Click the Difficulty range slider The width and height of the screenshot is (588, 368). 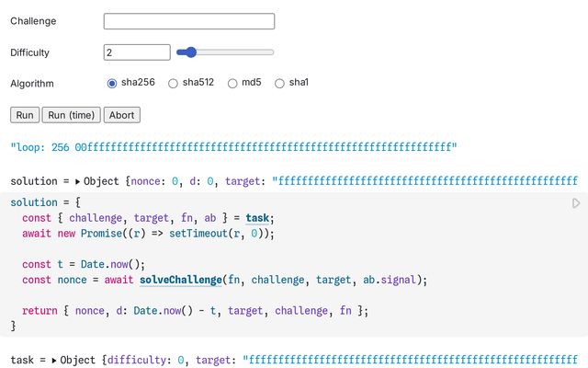pos(225,52)
